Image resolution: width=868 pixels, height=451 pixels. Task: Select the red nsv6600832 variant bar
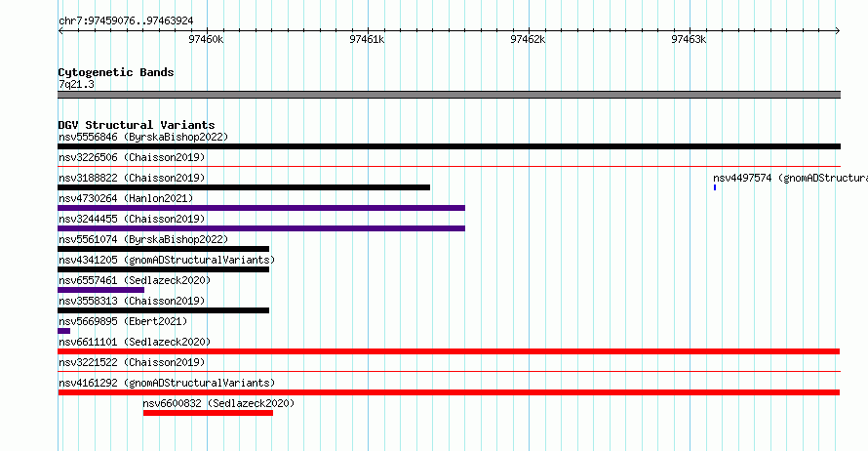tap(208, 413)
